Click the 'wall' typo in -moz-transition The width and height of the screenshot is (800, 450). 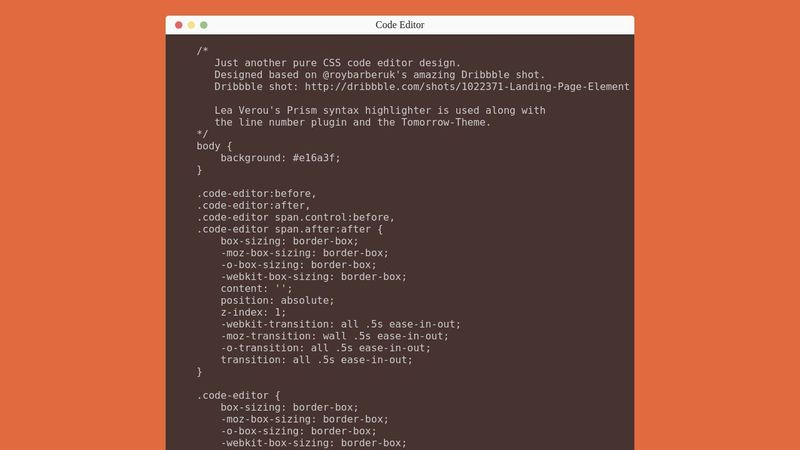(335, 336)
